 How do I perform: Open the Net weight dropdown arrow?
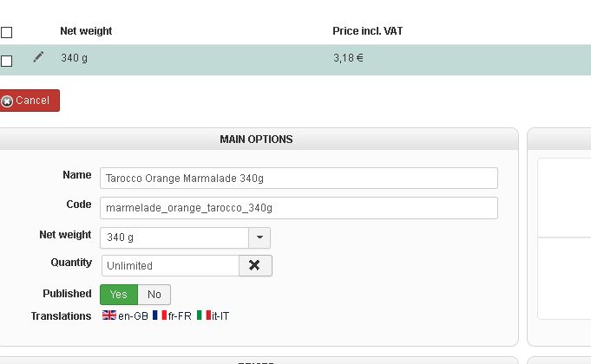[259, 237]
